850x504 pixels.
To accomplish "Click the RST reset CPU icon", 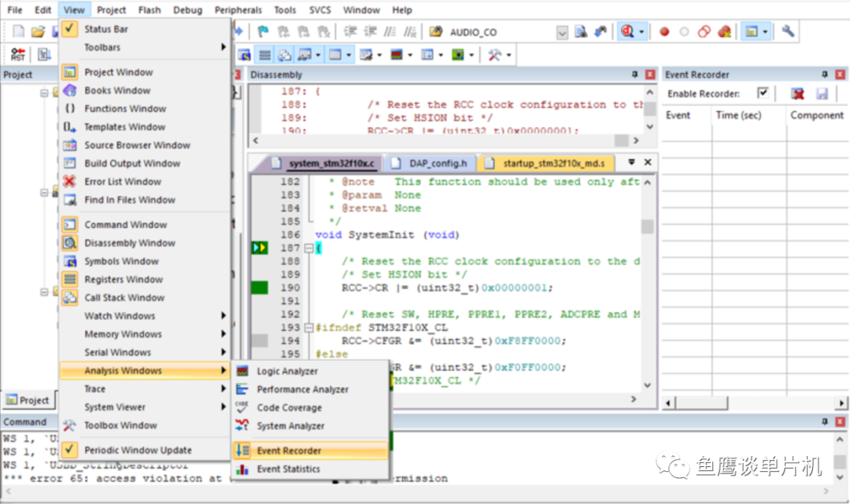I will pyautogui.click(x=18, y=54).
